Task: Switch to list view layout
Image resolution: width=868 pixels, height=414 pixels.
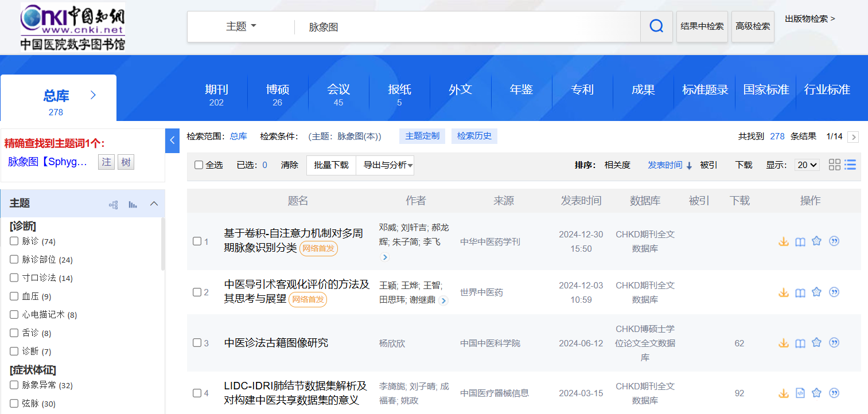Action: 850,165
